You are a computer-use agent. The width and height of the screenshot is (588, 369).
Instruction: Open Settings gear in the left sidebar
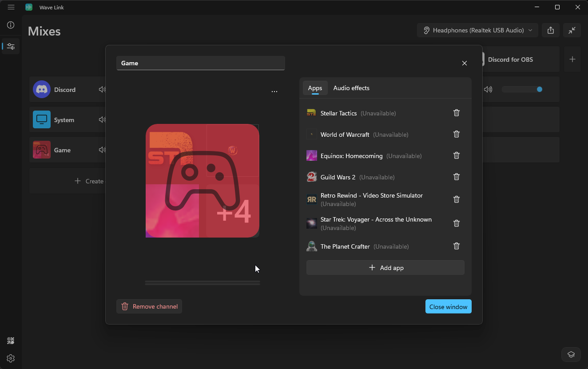click(11, 358)
